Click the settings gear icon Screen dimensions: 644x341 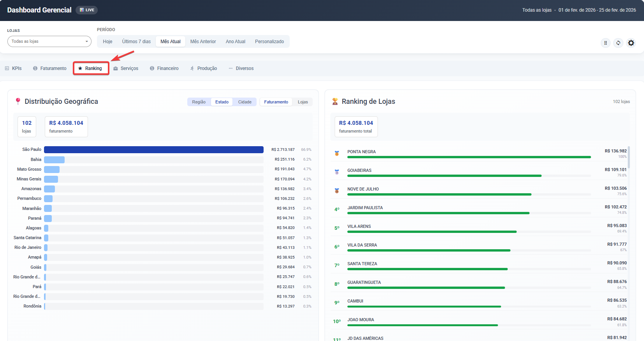click(631, 43)
